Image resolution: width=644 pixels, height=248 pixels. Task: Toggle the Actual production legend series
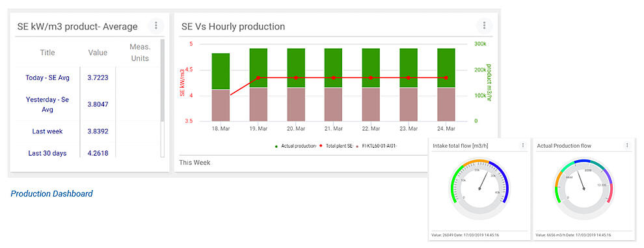point(296,146)
